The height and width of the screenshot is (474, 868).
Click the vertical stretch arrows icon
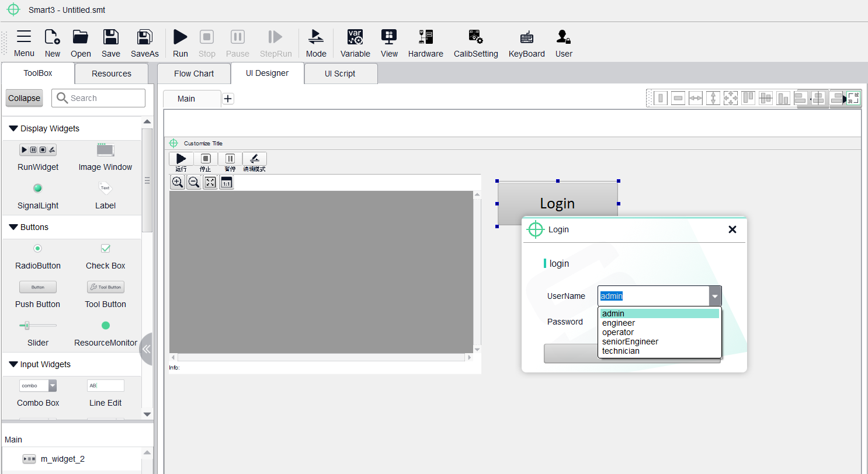713,98
